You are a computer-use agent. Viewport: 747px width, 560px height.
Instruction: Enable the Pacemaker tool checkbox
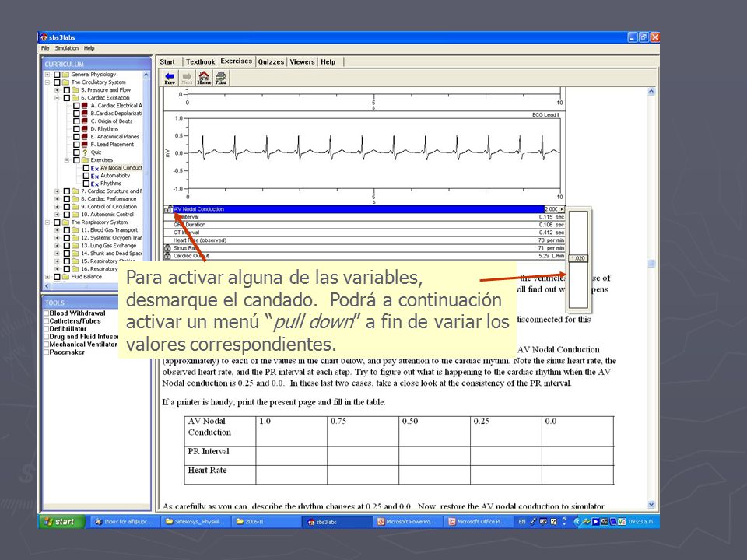pyautogui.click(x=47, y=352)
